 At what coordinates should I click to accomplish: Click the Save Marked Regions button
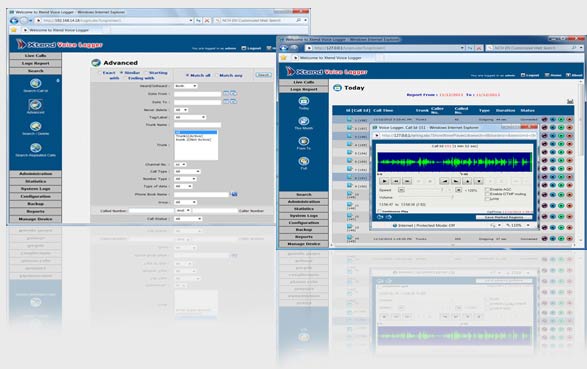504,217
